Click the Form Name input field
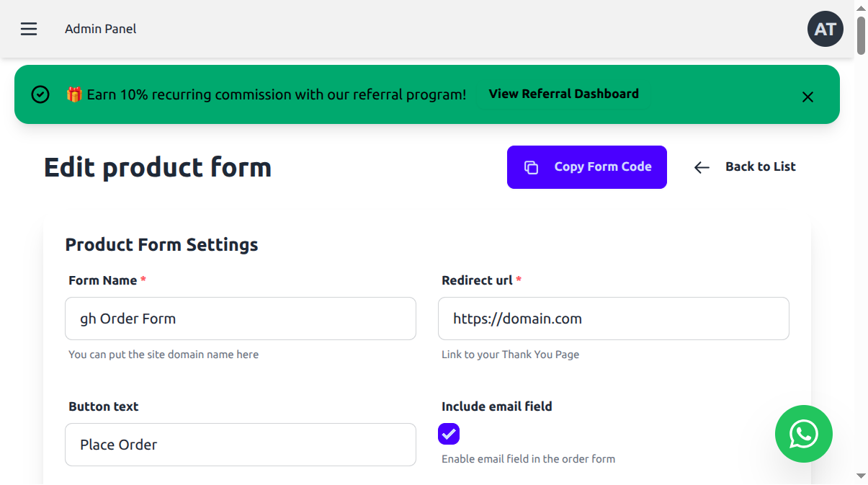868x485 pixels. (240, 319)
